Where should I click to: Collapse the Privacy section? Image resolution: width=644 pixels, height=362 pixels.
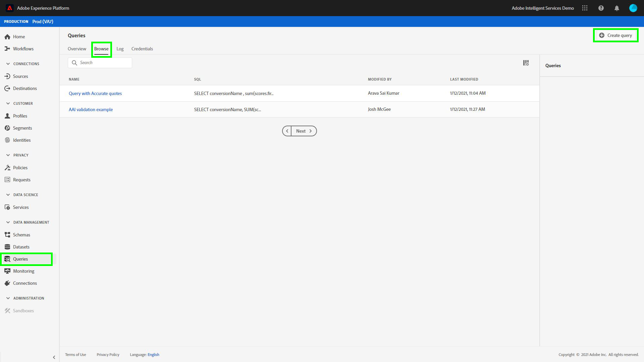coord(8,155)
